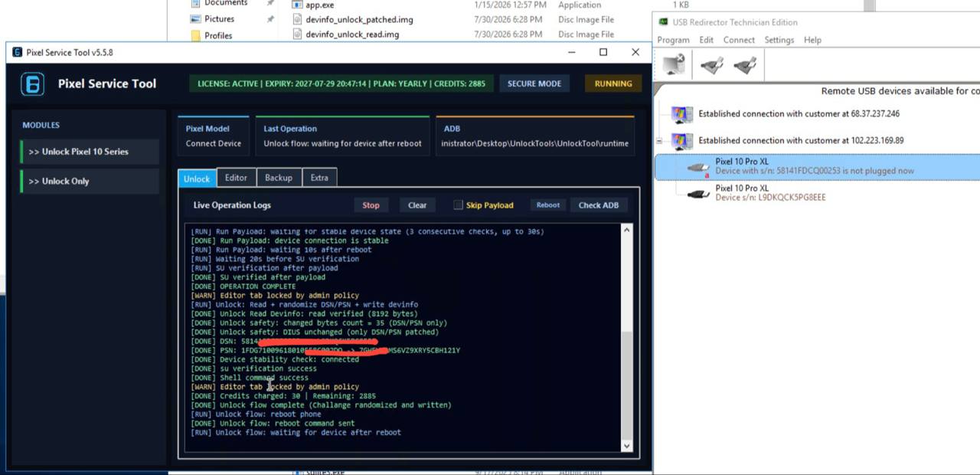Click USB icon of unplugged Pixel 10 Pro XL

tap(698, 168)
